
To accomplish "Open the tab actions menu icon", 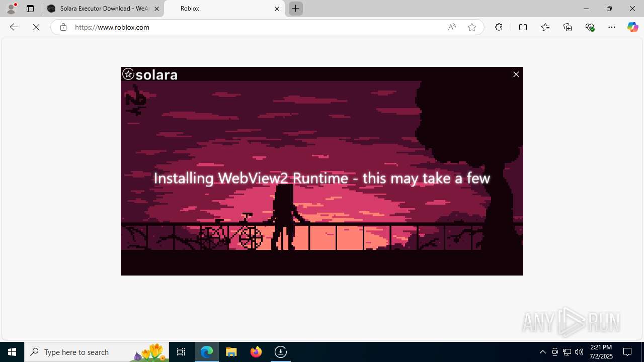I will pyautogui.click(x=30, y=9).
